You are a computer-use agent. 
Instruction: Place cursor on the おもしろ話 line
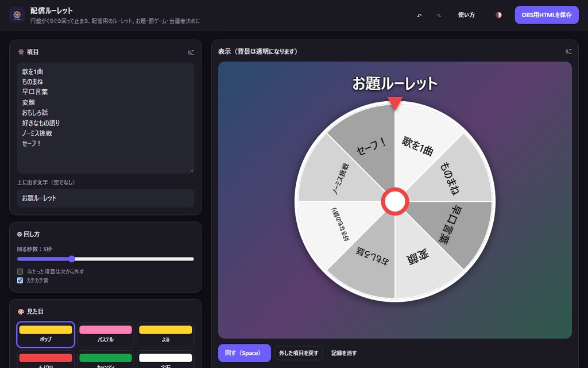click(x=35, y=112)
